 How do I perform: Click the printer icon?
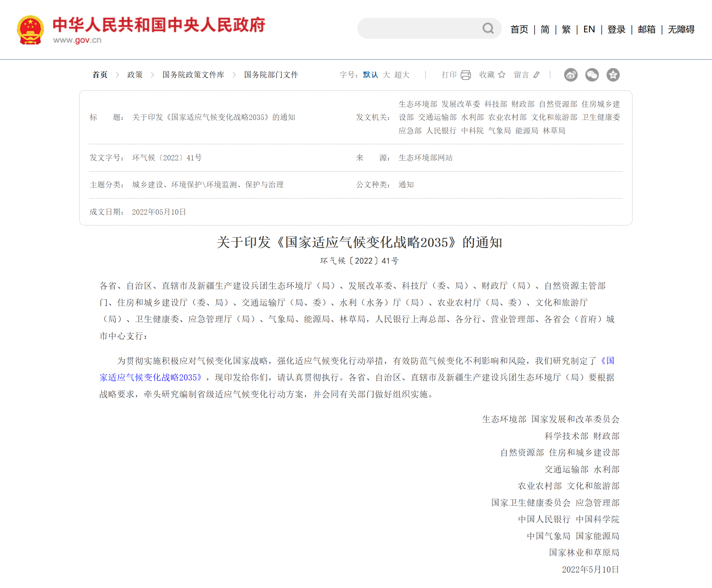pyautogui.click(x=466, y=75)
